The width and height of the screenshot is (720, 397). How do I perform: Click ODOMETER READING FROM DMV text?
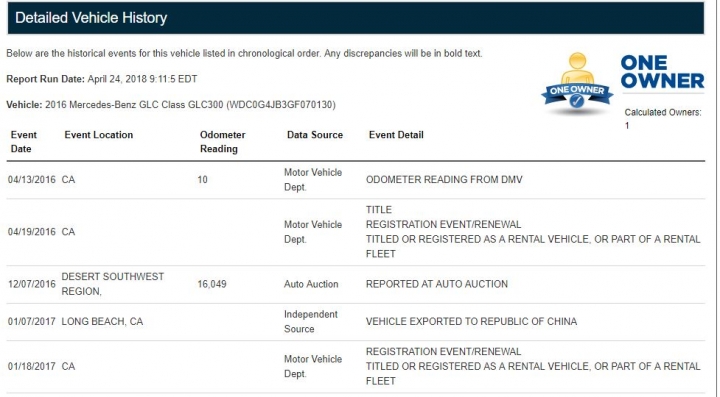click(x=444, y=179)
